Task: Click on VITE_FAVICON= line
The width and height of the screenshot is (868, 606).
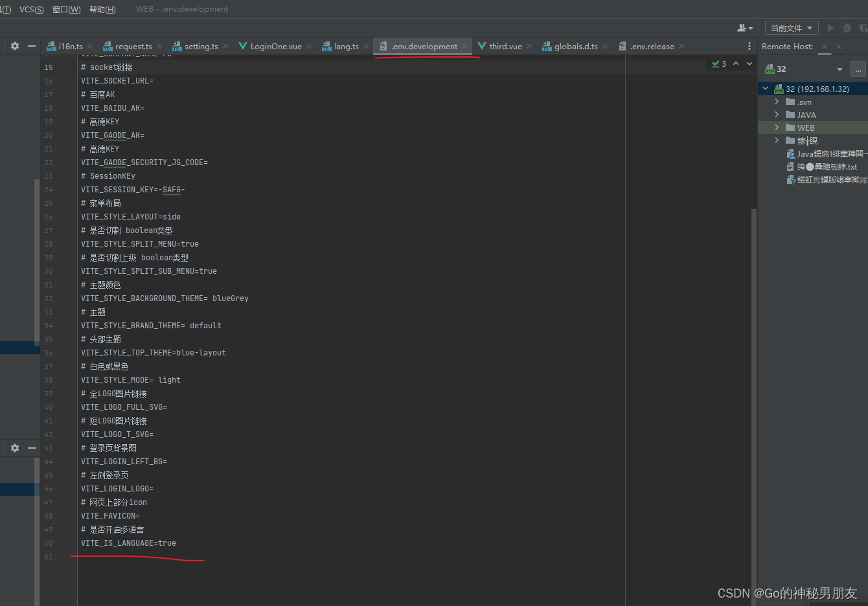Action: pyautogui.click(x=110, y=516)
